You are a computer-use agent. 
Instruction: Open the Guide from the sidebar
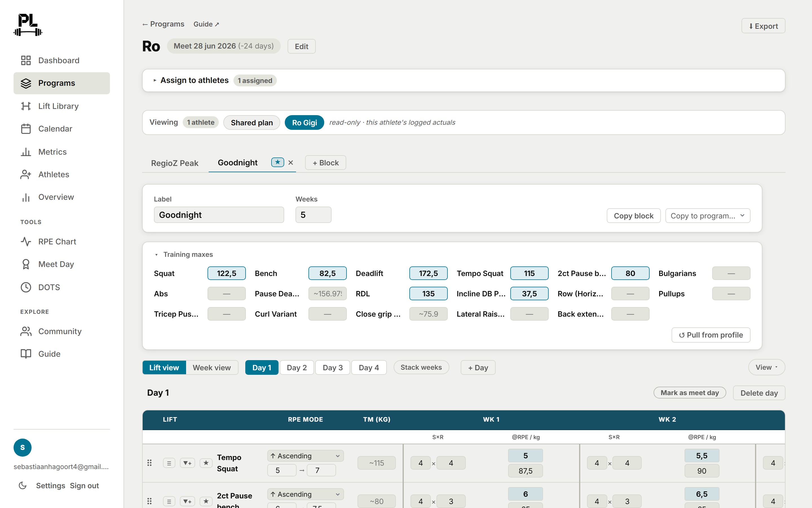(61, 354)
